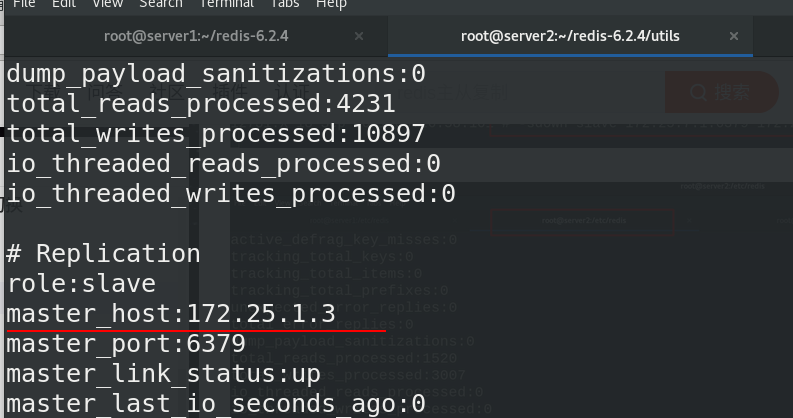Open the View menu

pos(108,4)
